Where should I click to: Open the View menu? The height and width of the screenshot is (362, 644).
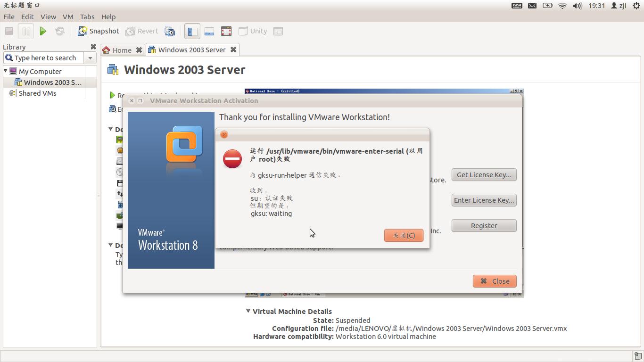(x=48, y=16)
